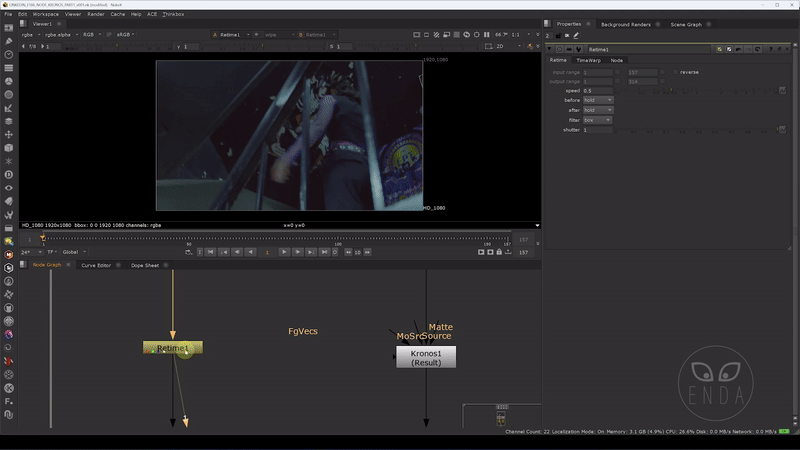Toggle the output range last-frame checkbox
This screenshot has width=800, height=450.
point(663,81)
